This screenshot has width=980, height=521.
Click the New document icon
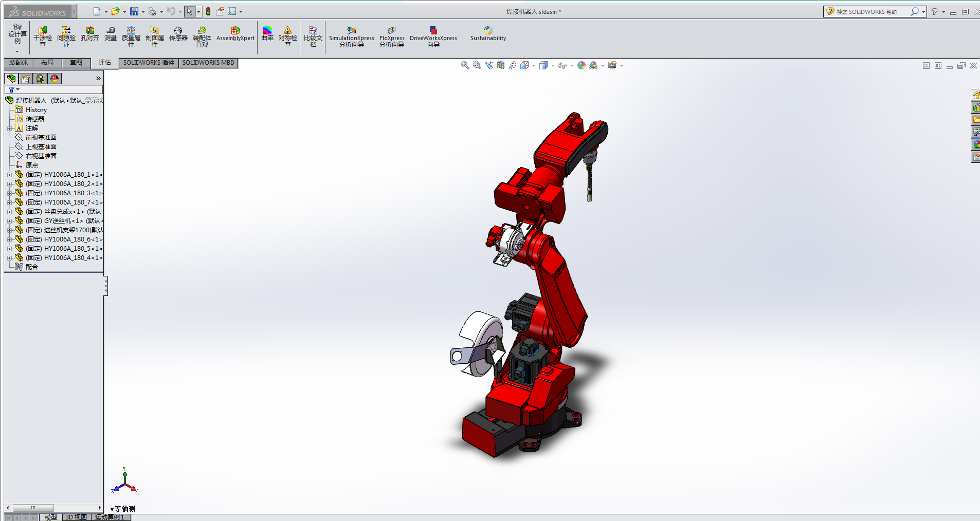click(x=97, y=11)
